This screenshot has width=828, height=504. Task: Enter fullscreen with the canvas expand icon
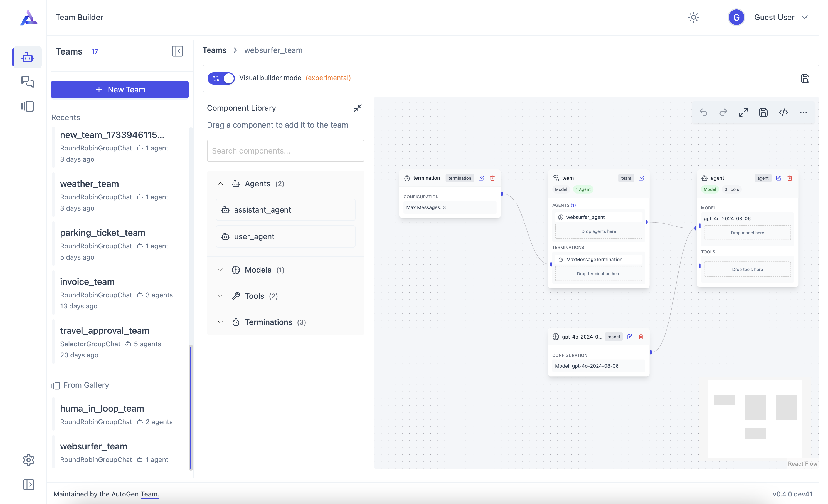coord(743,112)
